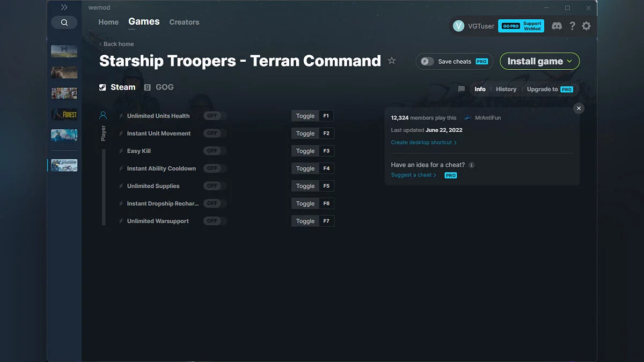Screen dimensions: 644x362
Task: Open the search button in sidebar
Action: pos(64,23)
